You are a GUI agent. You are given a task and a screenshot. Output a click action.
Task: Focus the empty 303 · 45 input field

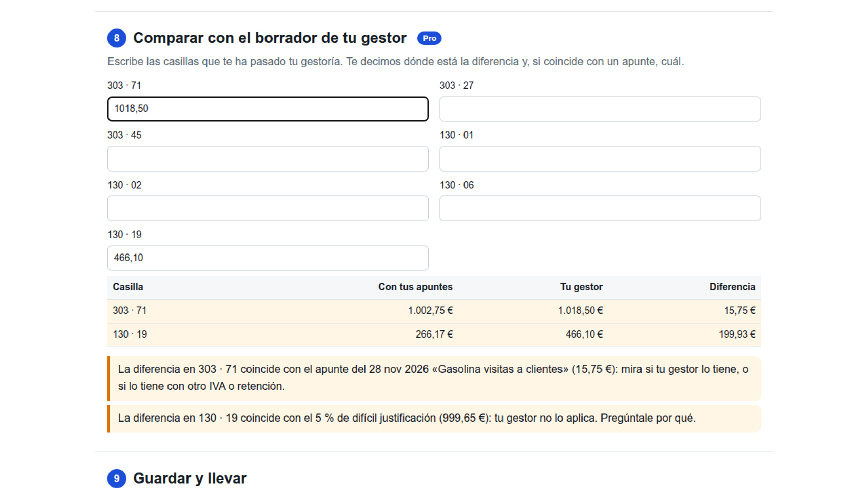click(268, 159)
